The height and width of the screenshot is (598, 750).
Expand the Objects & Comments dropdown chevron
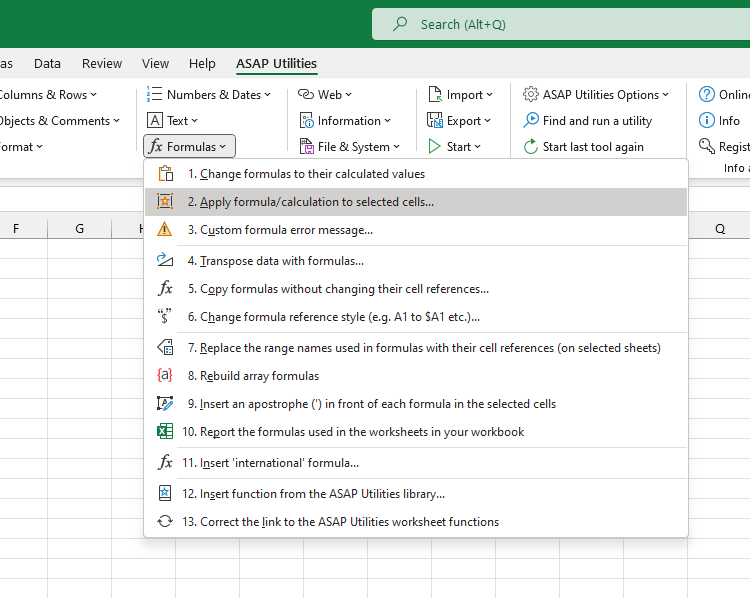click(116, 121)
